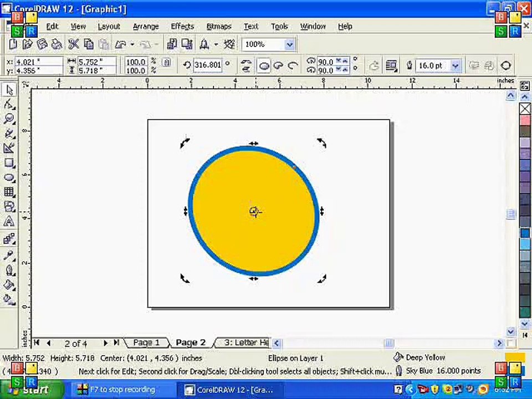
Task: Select the Interactive Fill tool
Action: pyautogui.click(x=9, y=299)
